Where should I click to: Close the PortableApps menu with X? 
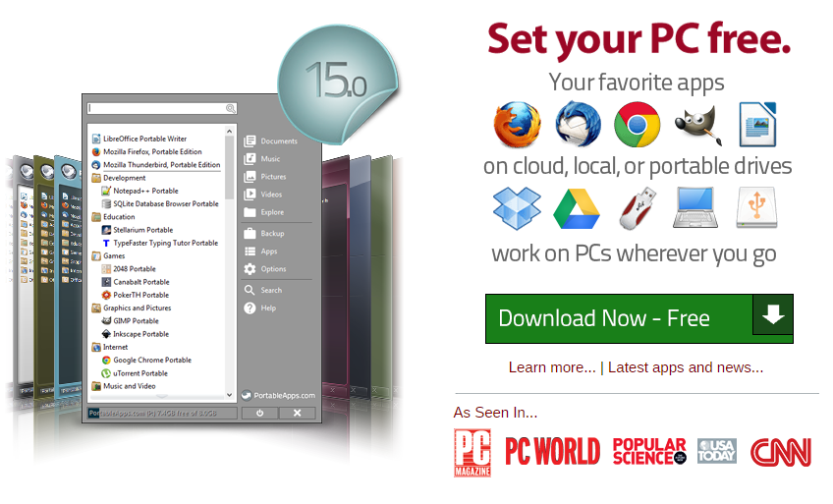tap(297, 413)
